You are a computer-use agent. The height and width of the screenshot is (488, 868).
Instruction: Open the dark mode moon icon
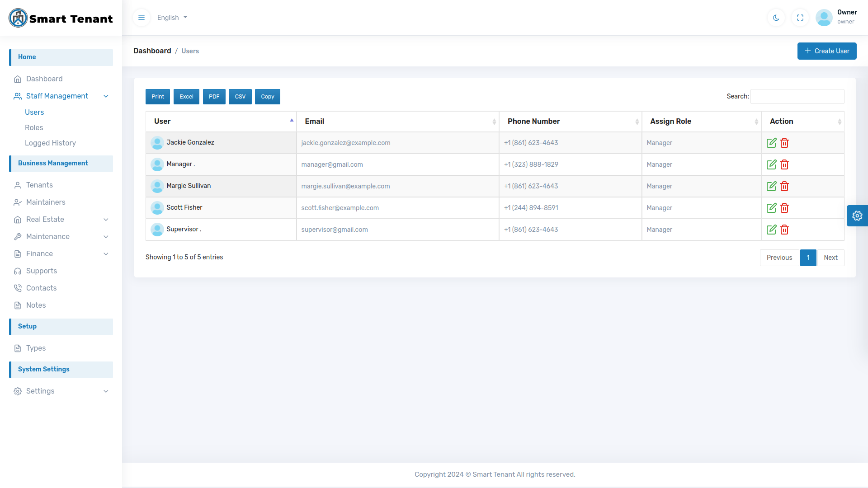776,18
